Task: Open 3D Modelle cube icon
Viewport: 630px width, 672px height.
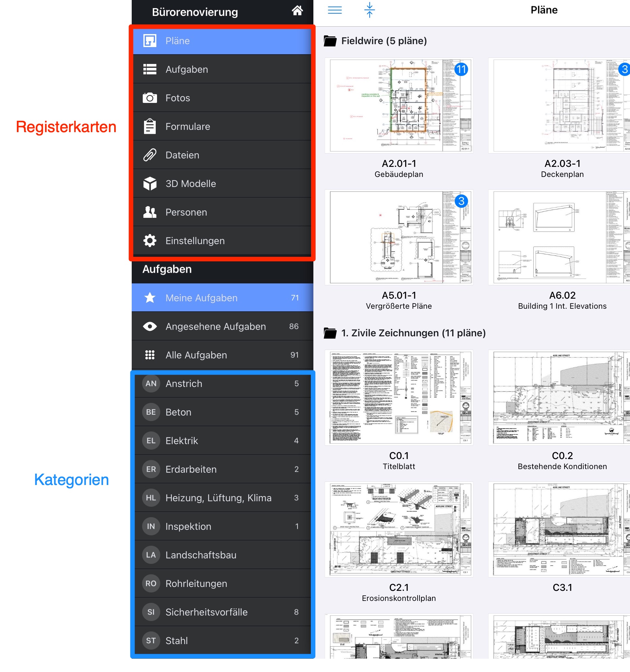Action: (150, 183)
